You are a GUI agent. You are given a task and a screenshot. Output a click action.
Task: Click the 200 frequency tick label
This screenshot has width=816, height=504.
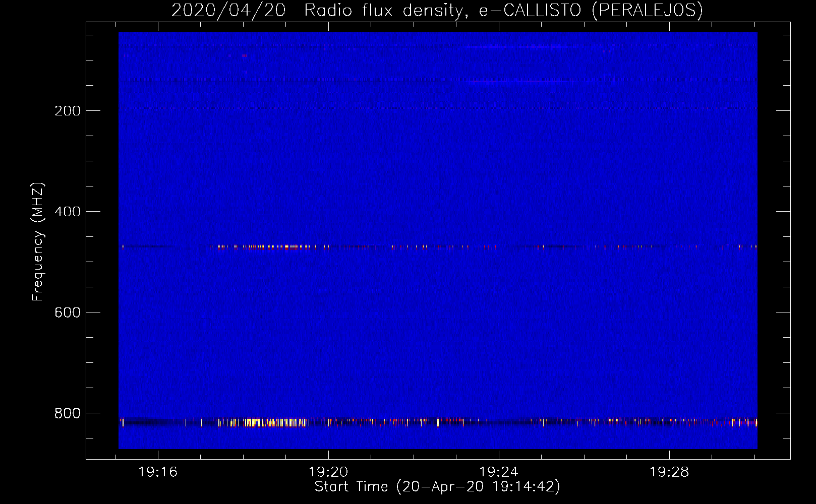click(x=68, y=111)
